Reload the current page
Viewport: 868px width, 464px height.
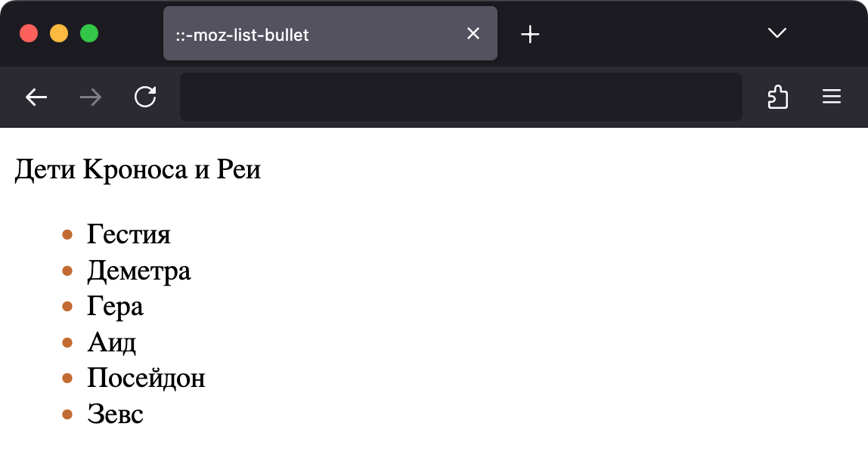pyautogui.click(x=145, y=97)
